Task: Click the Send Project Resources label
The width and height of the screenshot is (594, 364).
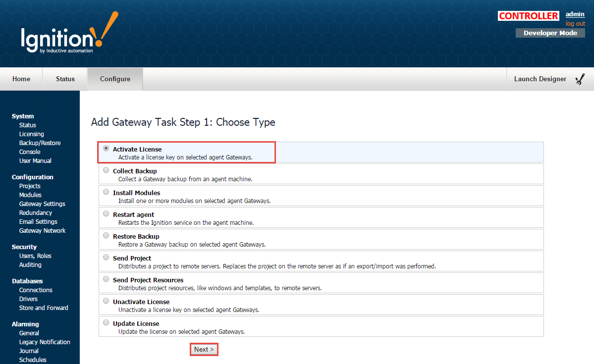Action: (148, 280)
